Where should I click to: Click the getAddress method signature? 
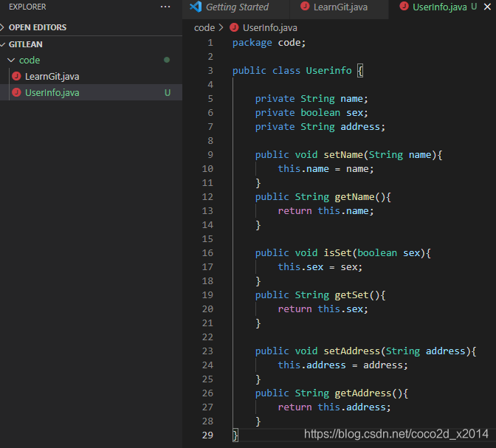point(331,393)
